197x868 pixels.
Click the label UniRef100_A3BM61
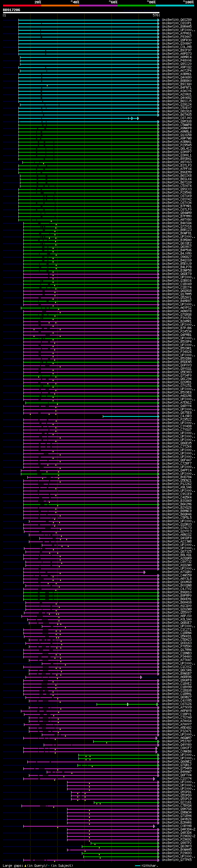177,74
